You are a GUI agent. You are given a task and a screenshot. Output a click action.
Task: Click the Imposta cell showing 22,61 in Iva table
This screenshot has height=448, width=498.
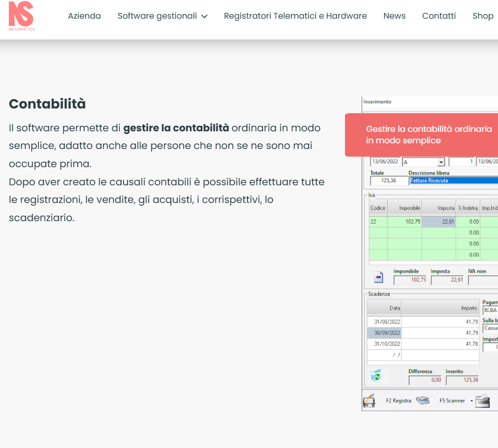(x=439, y=222)
